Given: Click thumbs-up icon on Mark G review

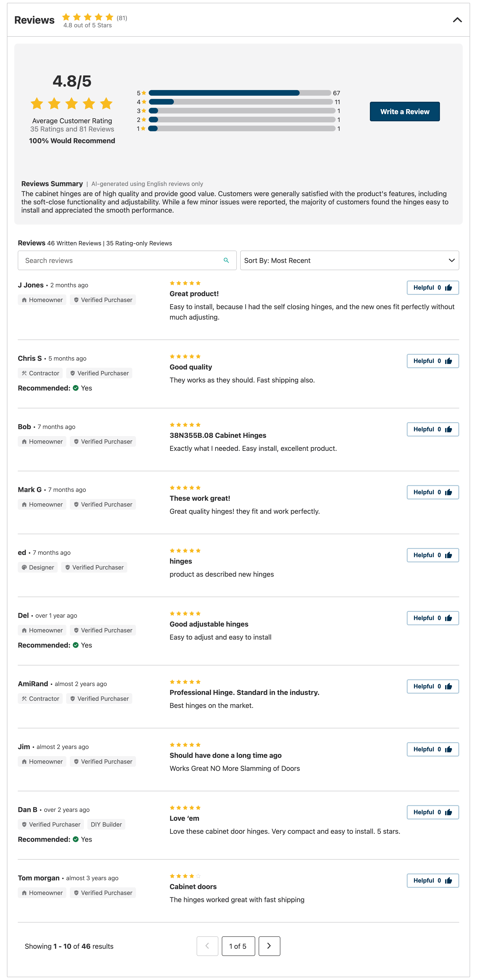Looking at the screenshot, I should click(449, 492).
